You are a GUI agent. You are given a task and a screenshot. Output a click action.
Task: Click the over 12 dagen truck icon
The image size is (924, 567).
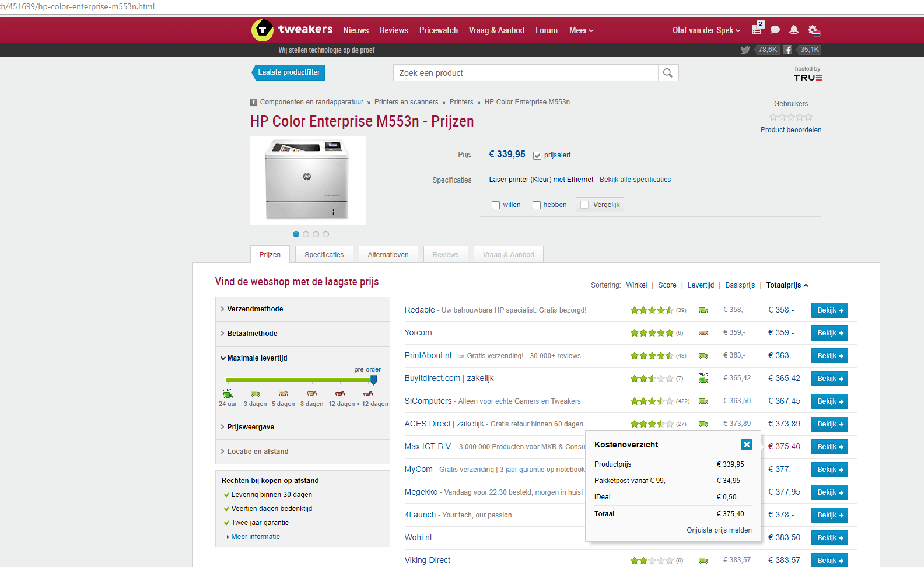coord(368,394)
